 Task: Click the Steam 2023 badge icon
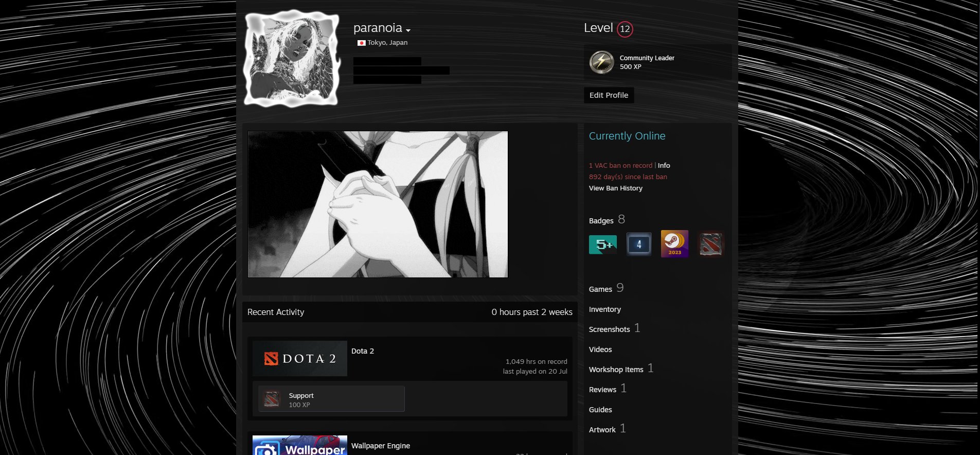tap(674, 244)
